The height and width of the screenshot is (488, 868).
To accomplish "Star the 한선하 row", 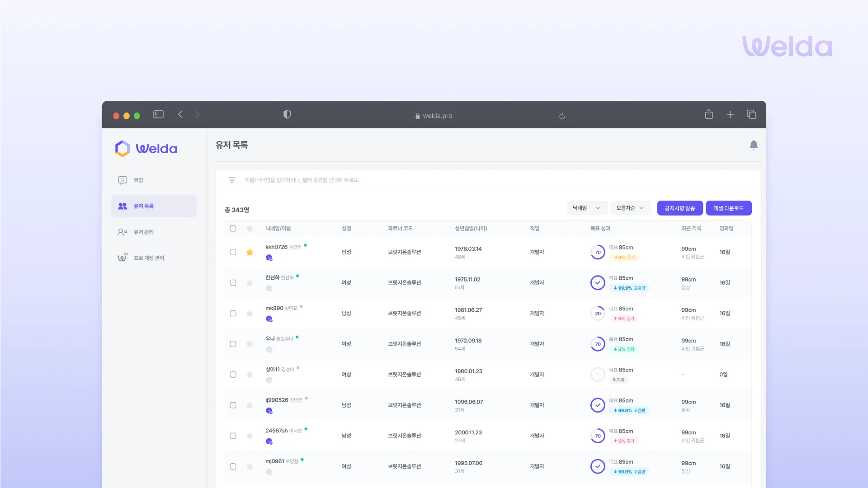I will 250,283.
